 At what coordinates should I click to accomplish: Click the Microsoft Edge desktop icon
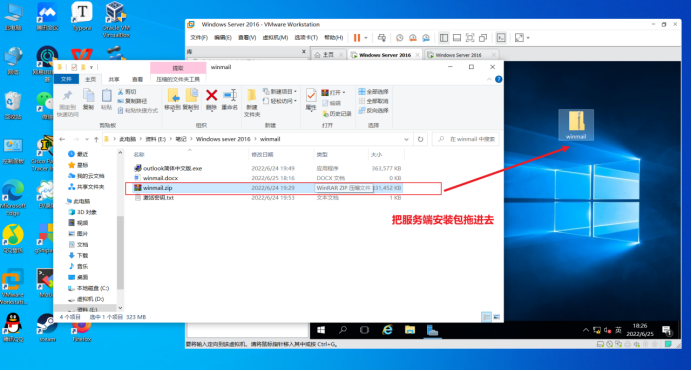coord(13,197)
